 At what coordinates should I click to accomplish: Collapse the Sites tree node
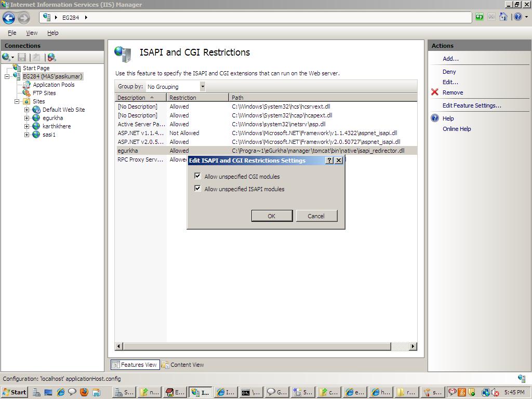17,101
